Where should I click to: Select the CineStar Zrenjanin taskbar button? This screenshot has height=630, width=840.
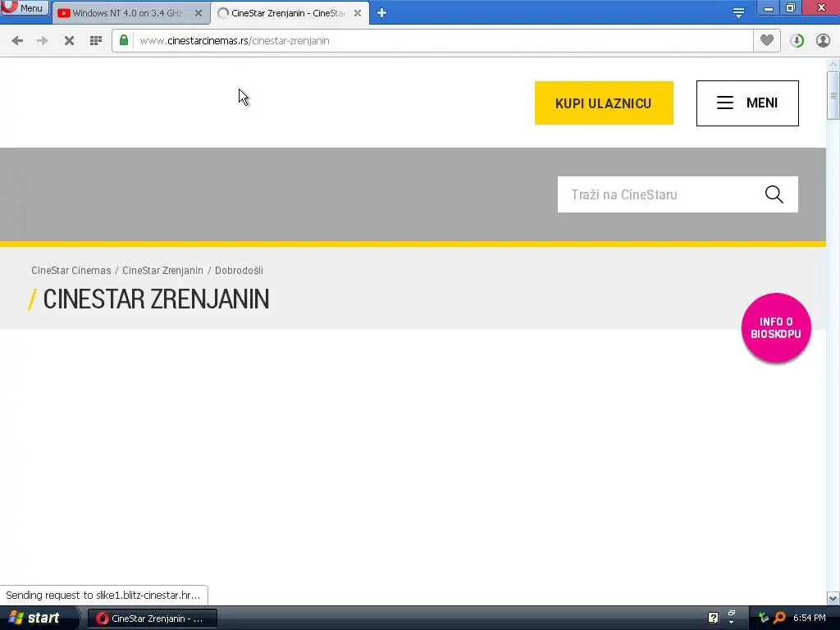click(152, 619)
